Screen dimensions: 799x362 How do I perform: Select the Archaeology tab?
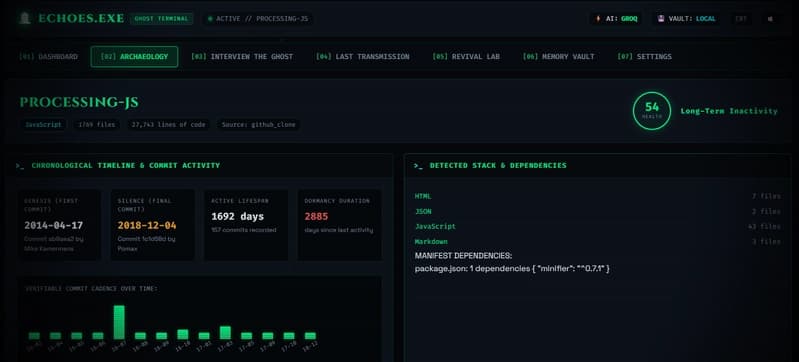pos(134,57)
